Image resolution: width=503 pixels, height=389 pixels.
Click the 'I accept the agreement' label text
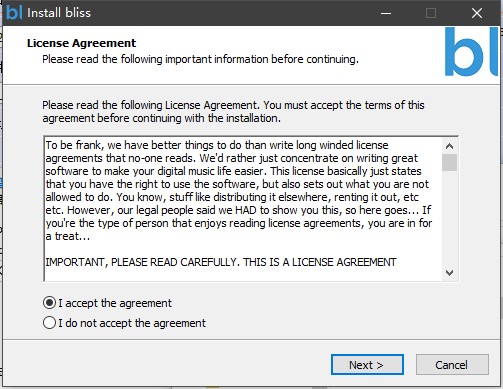coord(115,303)
